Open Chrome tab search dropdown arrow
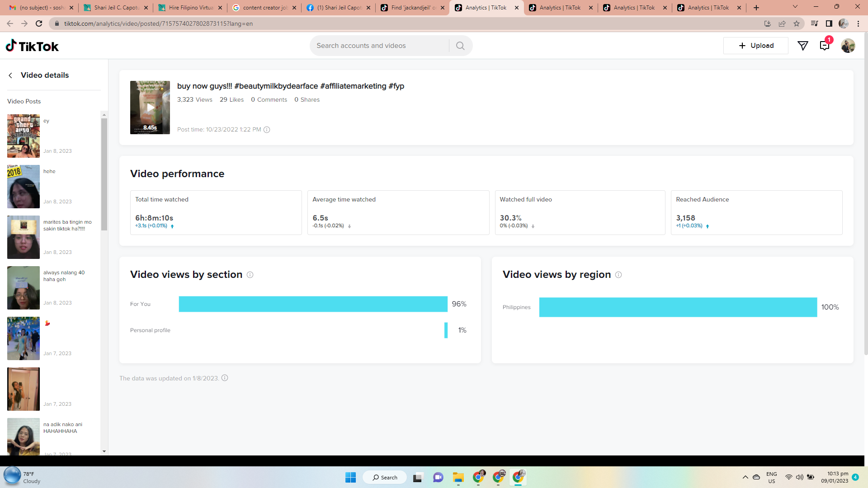868x488 pixels. 795,7
